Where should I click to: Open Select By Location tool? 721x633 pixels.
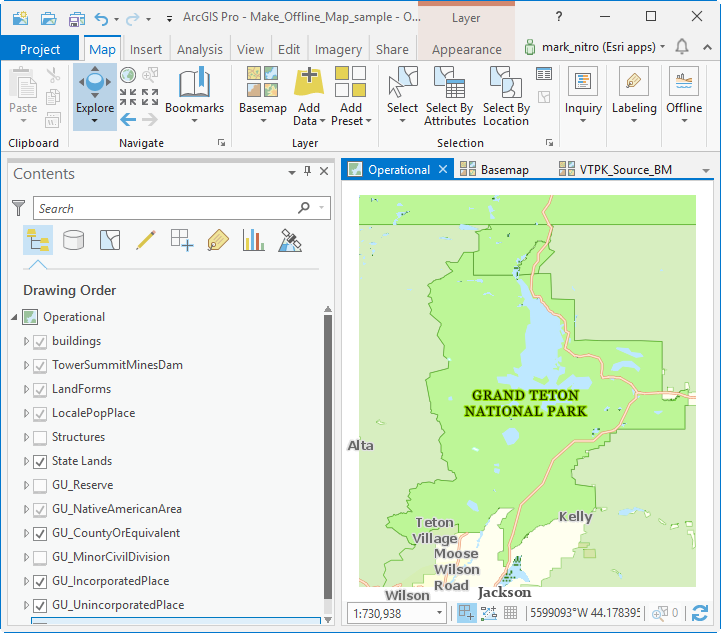click(x=506, y=97)
